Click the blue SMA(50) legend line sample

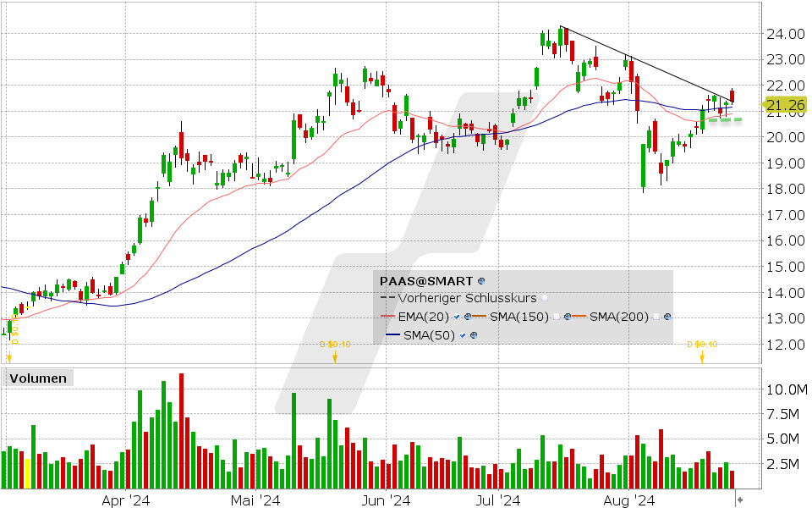point(393,334)
